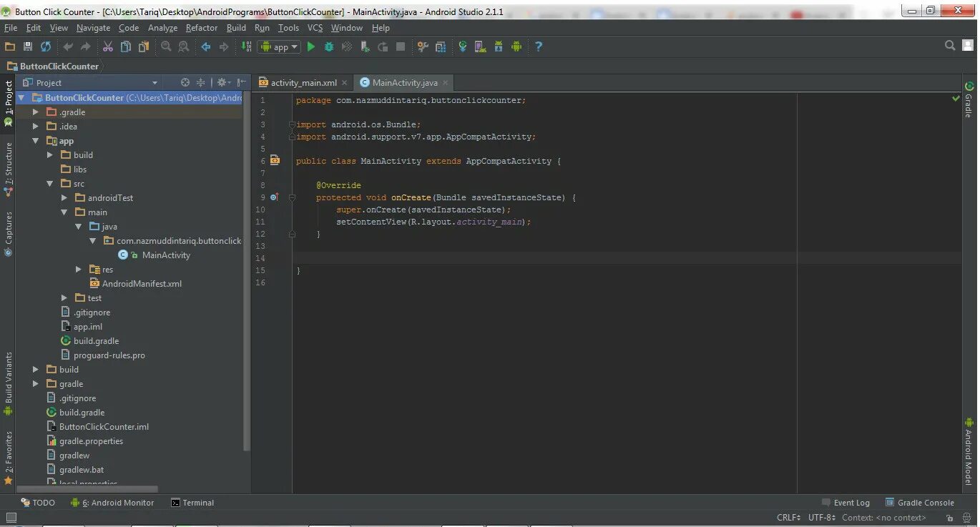980x527 pixels.
Task: Expand the res folder
Action: [x=79, y=270]
